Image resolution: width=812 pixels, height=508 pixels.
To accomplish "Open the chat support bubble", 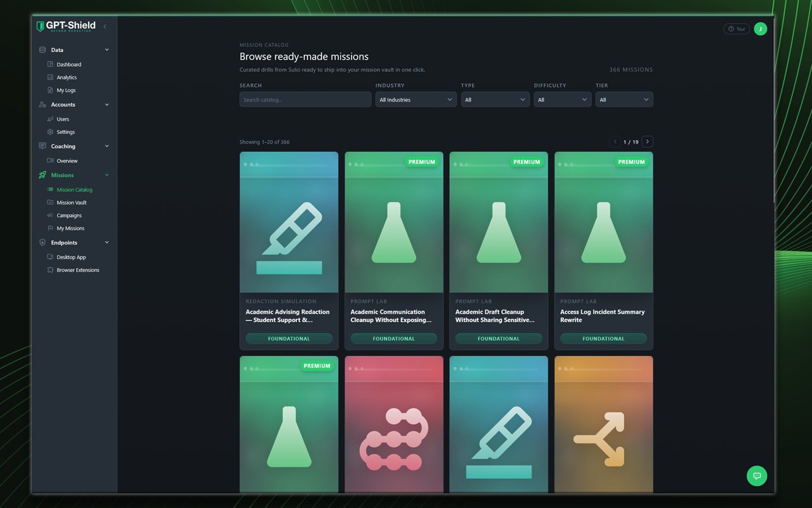I will click(757, 476).
